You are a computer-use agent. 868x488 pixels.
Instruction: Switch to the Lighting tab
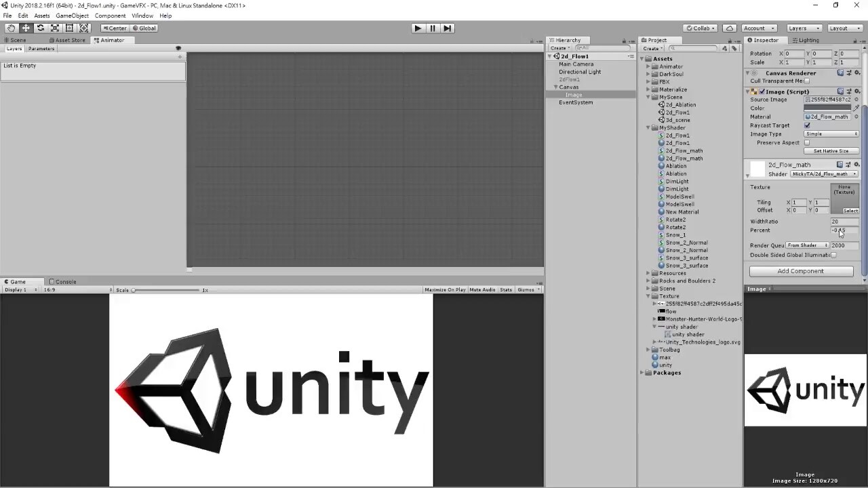pos(805,40)
